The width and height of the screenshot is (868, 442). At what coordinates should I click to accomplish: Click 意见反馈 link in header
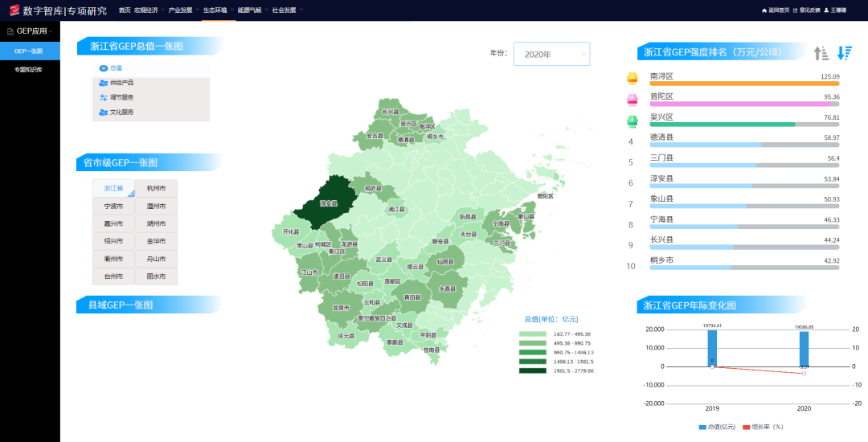[x=810, y=10]
